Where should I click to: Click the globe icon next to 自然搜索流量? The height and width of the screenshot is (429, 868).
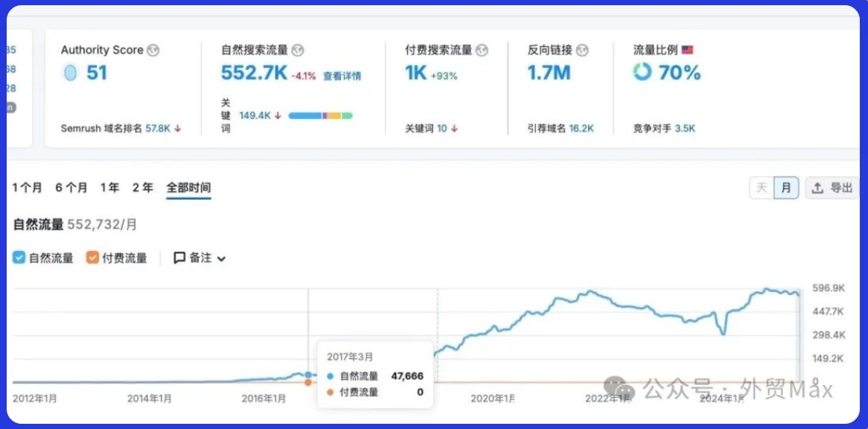(x=298, y=51)
